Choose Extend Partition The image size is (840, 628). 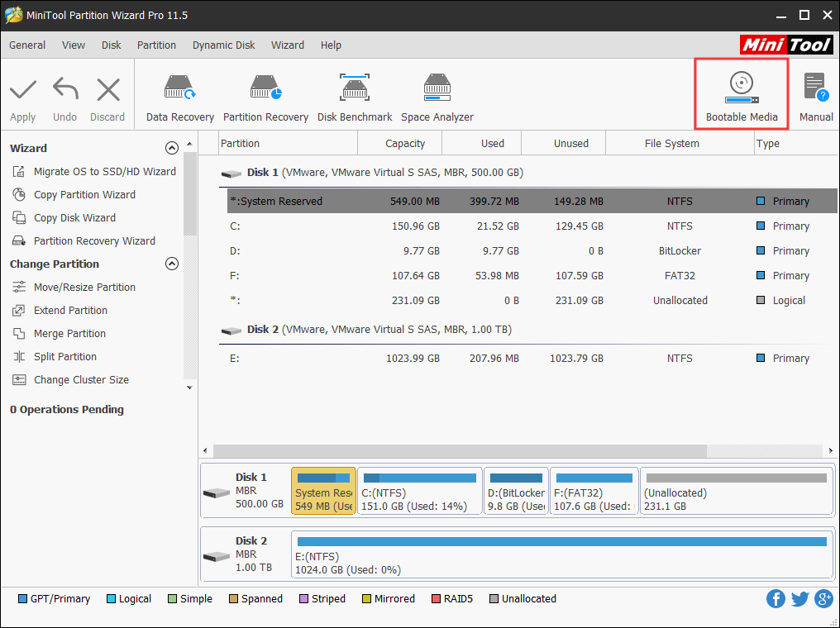[60, 311]
